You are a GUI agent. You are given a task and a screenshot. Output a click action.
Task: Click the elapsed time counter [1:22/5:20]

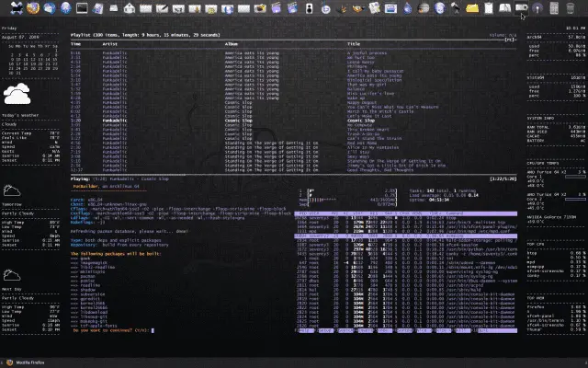click(503, 179)
